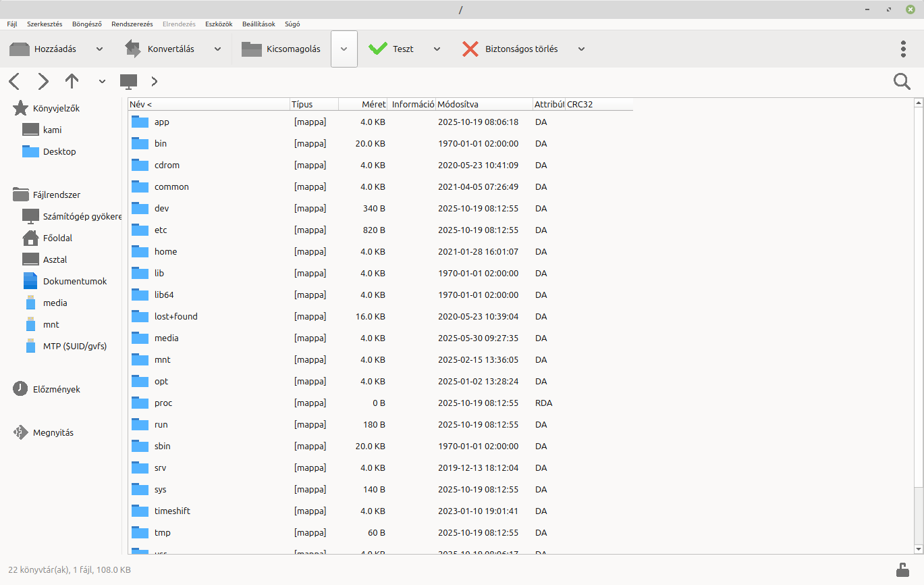This screenshot has height=585, width=924.
Task: Navigate back with the left arrow
Action: [x=14, y=82]
